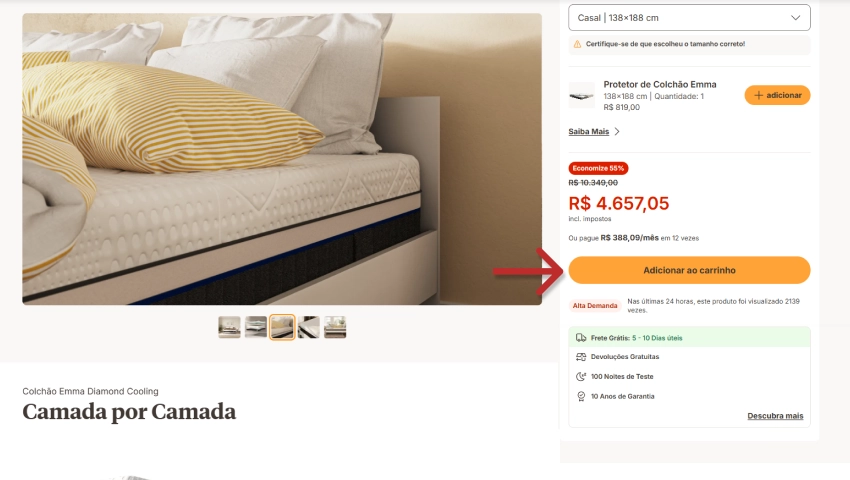This screenshot has height=480, width=850.
Task: Select the highlighted third gallery thumbnail
Action: click(282, 327)
